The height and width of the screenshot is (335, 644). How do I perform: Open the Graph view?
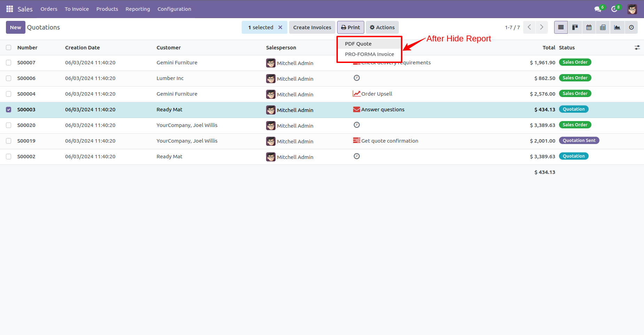pyautogui.click(x=617, y=27)
